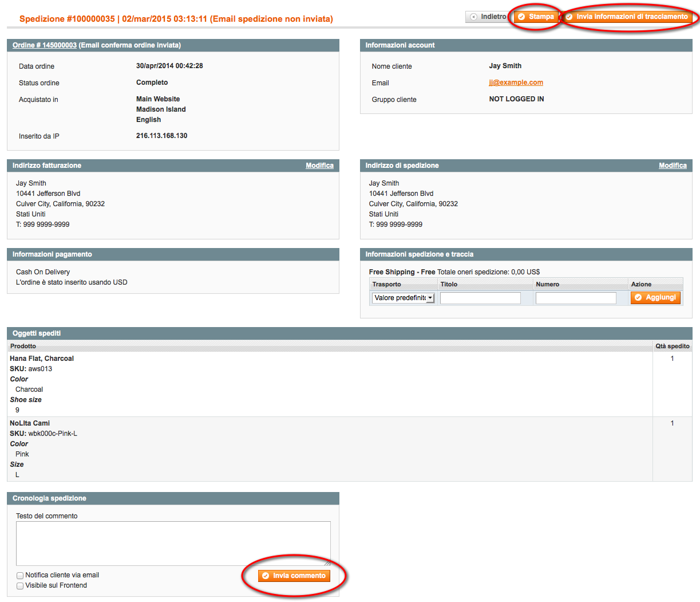Viewport: 700px width, 602px height.
Task: Edit billing address via Modifica link
Action: (x=319, y=166)
